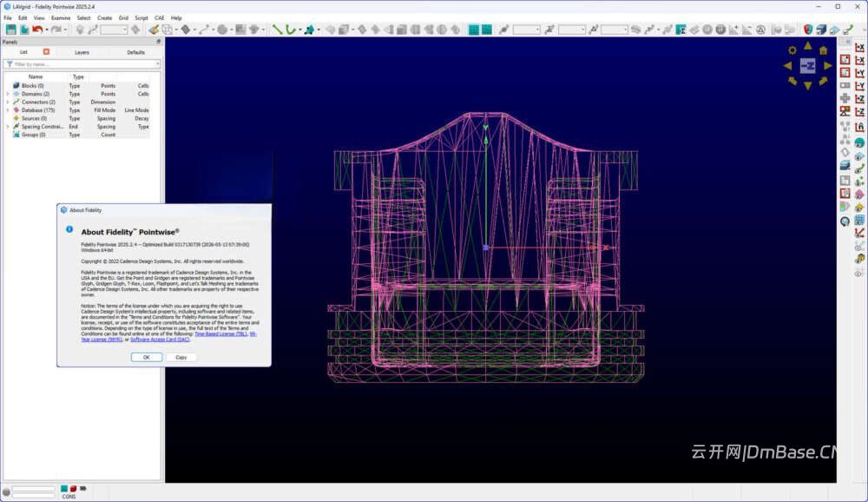
Task: Click the teal sigma icon in the toolbar
Action: (x=681, y=30)
